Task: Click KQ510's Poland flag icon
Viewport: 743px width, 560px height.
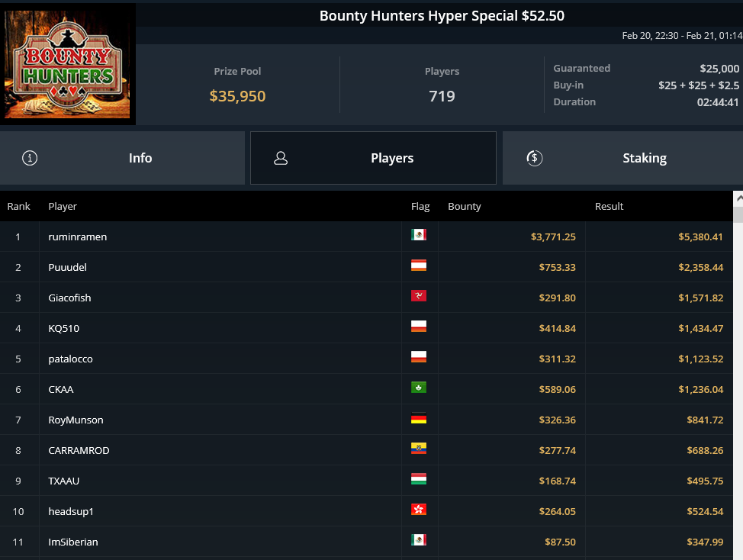Action: tap(418, 326)
